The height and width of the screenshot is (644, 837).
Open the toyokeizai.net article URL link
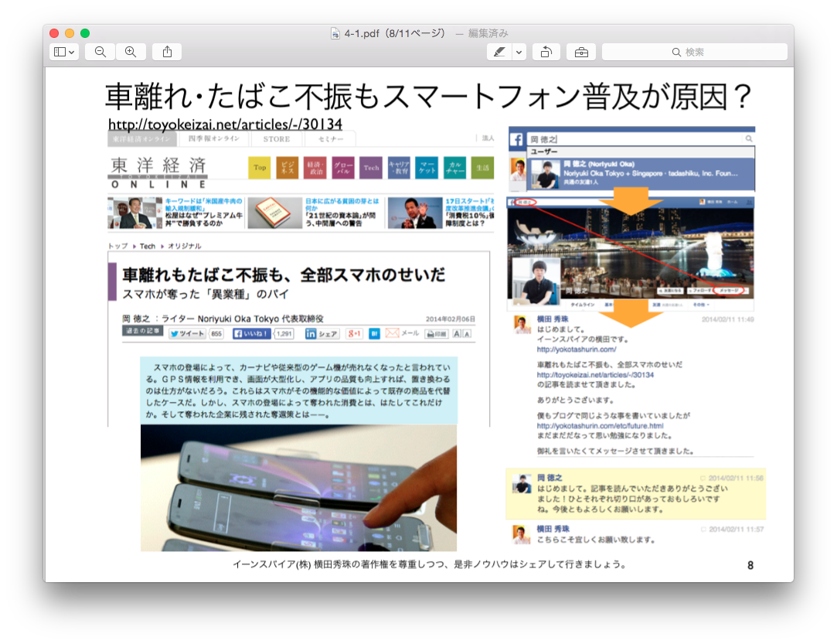point(225,124)
